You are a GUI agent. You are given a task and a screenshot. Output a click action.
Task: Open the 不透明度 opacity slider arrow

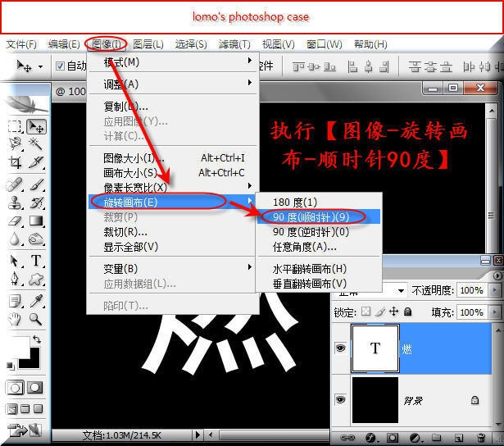pos(495,290)
